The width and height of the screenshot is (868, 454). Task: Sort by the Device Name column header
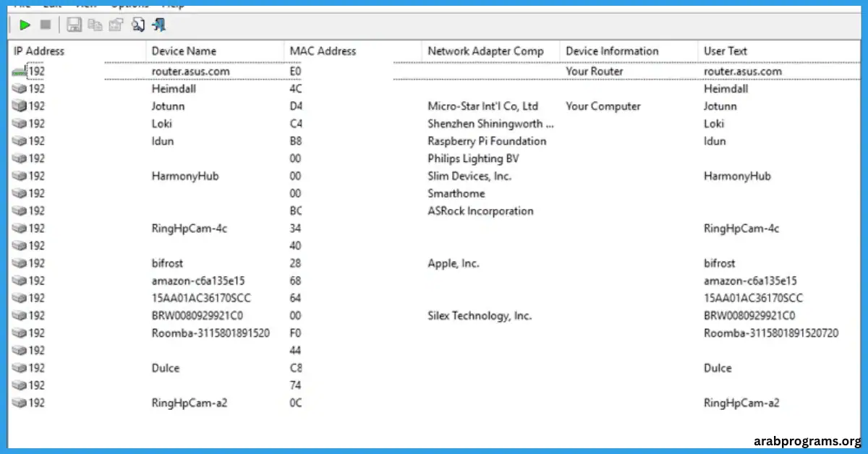click(x=215, y=51)
